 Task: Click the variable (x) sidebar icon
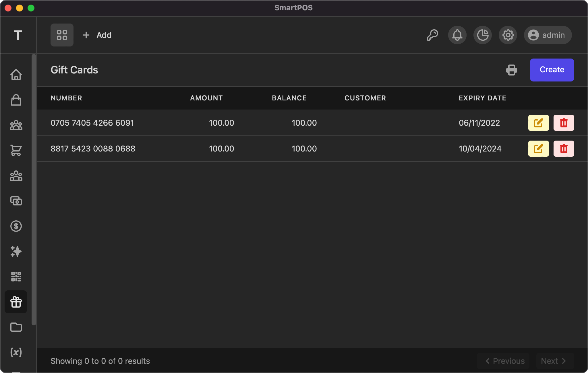coord(16,352)
